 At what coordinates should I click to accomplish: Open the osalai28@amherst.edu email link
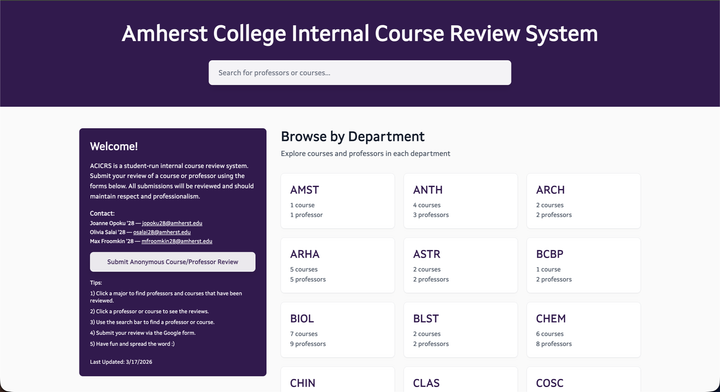pos(162,232)
